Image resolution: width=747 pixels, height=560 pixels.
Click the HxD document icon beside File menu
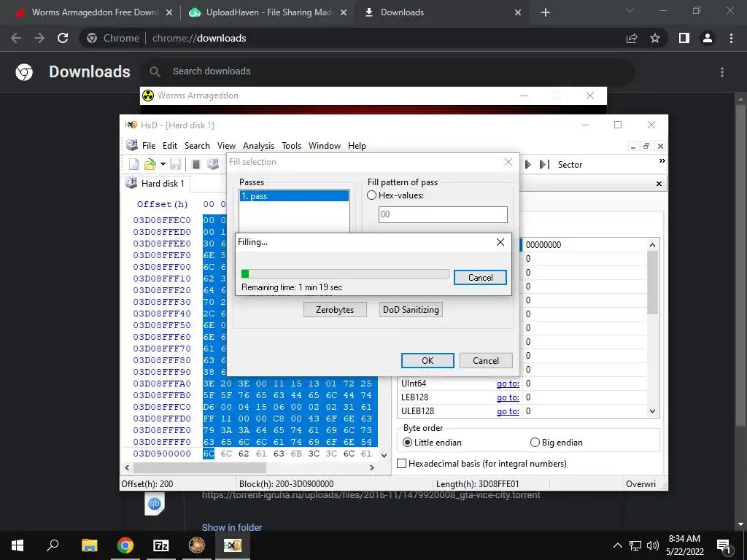point(132,145)
